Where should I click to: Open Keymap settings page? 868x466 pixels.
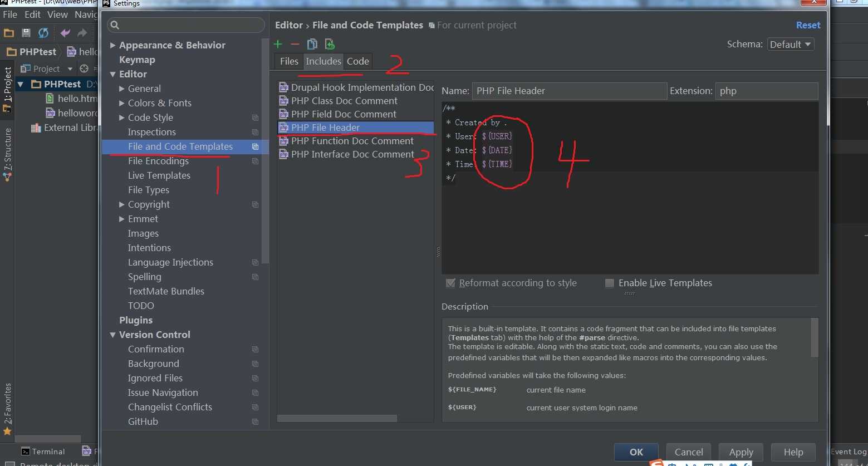[137, 60]
